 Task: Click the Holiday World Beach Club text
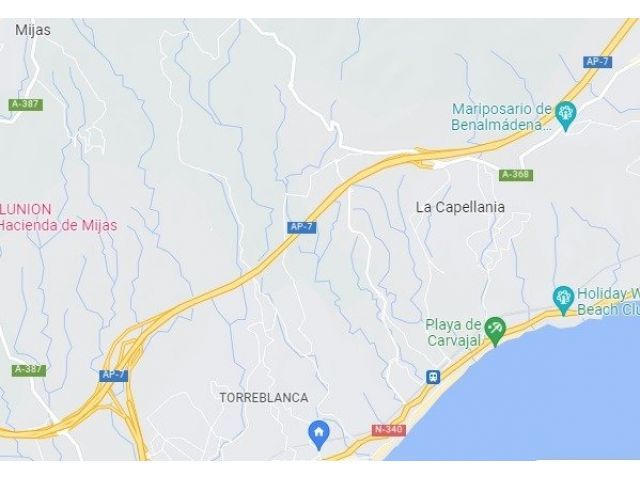coord(608,301)
